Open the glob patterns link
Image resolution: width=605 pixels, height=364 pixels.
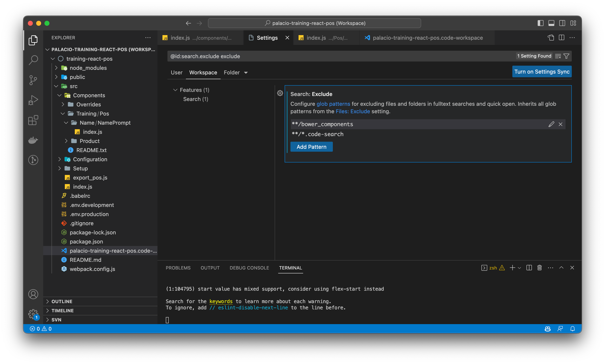[x=333, y=104]
